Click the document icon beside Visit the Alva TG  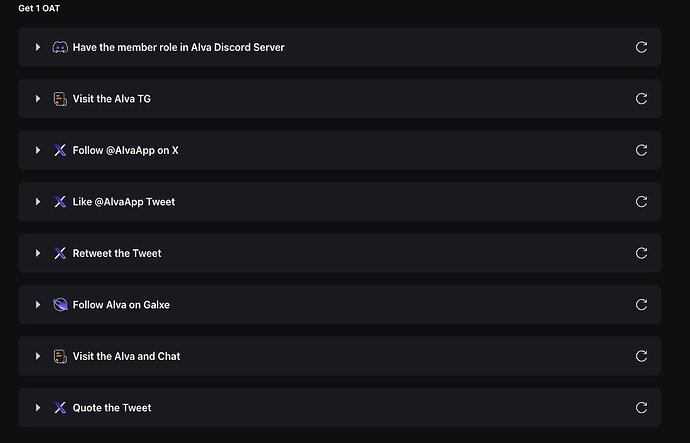tap(60, 99)
